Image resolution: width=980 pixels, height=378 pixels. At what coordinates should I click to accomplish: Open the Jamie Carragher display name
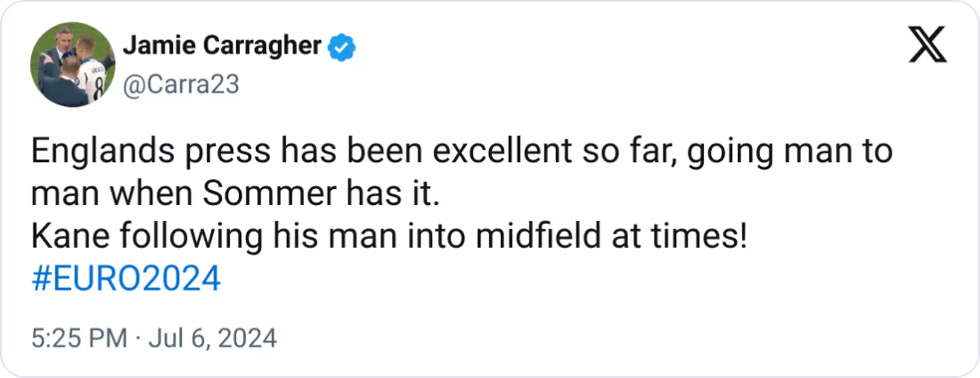pos(222,46)
